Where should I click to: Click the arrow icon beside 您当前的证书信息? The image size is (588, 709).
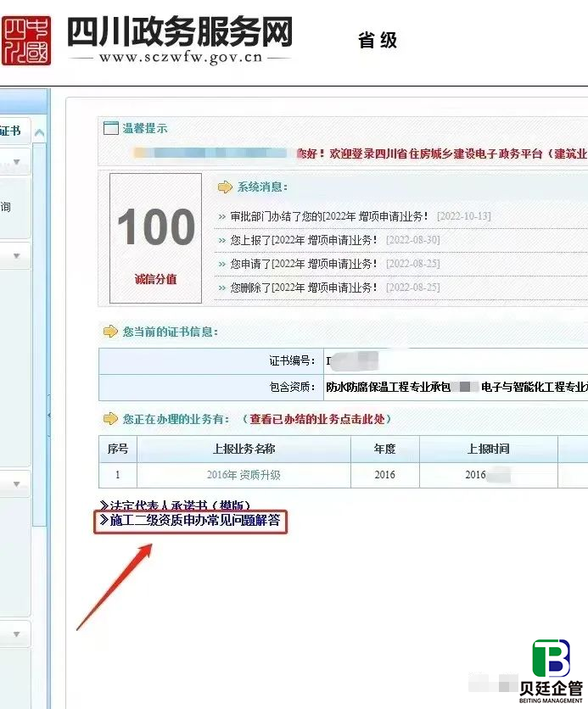tap(110, 332)
